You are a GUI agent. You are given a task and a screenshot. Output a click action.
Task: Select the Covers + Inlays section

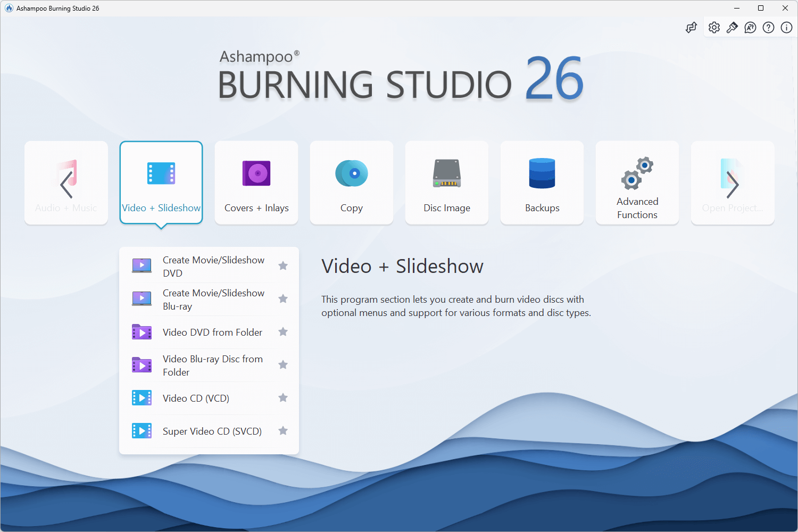tap(256, 182)
